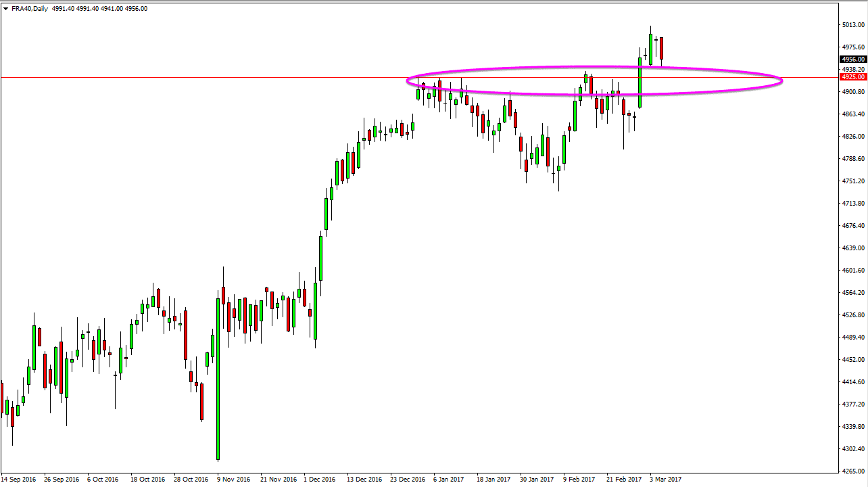
Task: Click the black 4956.00 current price tag
Action: [854, 60]
